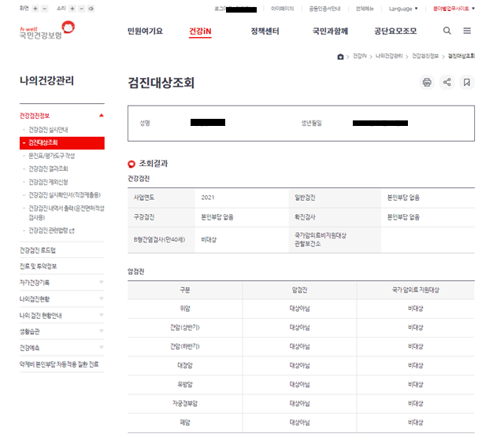This screenshot has height=436, width=504.
Task: Open the 국민과함께 menu
Action: pyautogui.click(x=330, y=31)
